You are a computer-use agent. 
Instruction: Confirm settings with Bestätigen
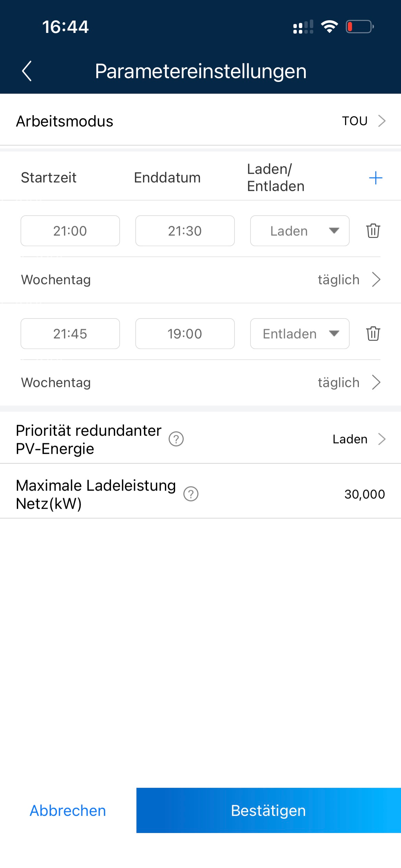[269, 810]
